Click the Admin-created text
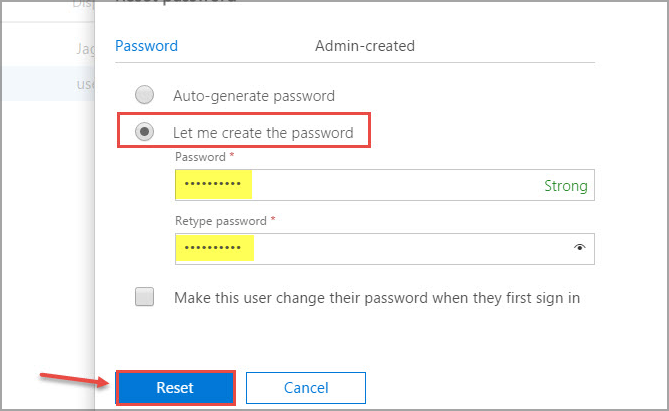Screen dimensions: 669x411 [x=365, y=46]
